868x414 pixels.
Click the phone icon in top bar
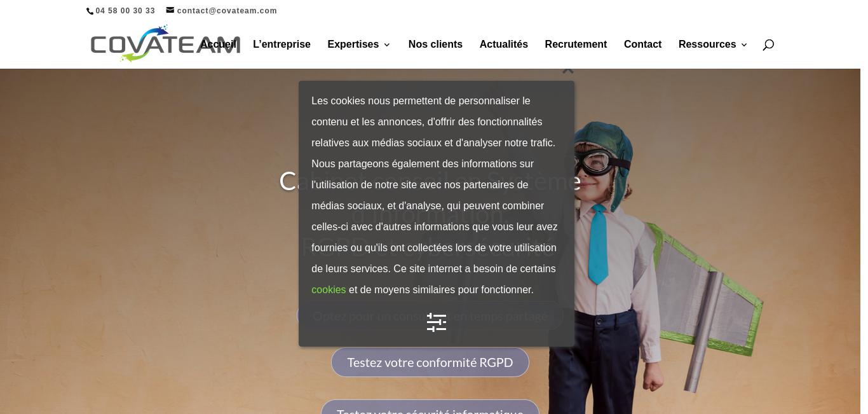[x=90, y=11]
